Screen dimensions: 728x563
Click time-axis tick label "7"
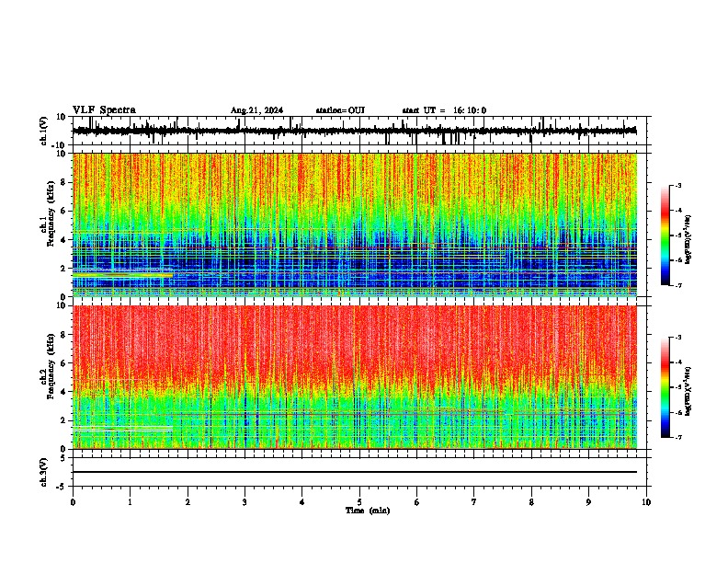click(474, 502)
